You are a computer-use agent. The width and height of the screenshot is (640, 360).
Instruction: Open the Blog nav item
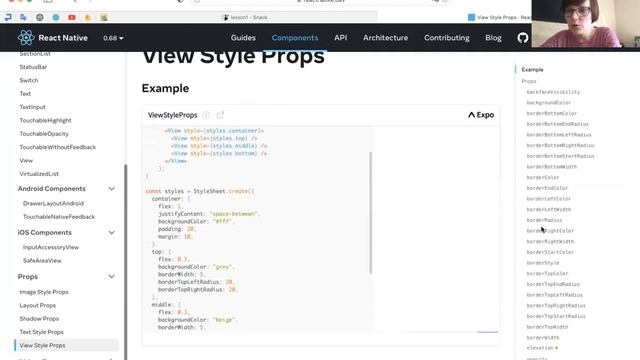click(x=493, y=38)
